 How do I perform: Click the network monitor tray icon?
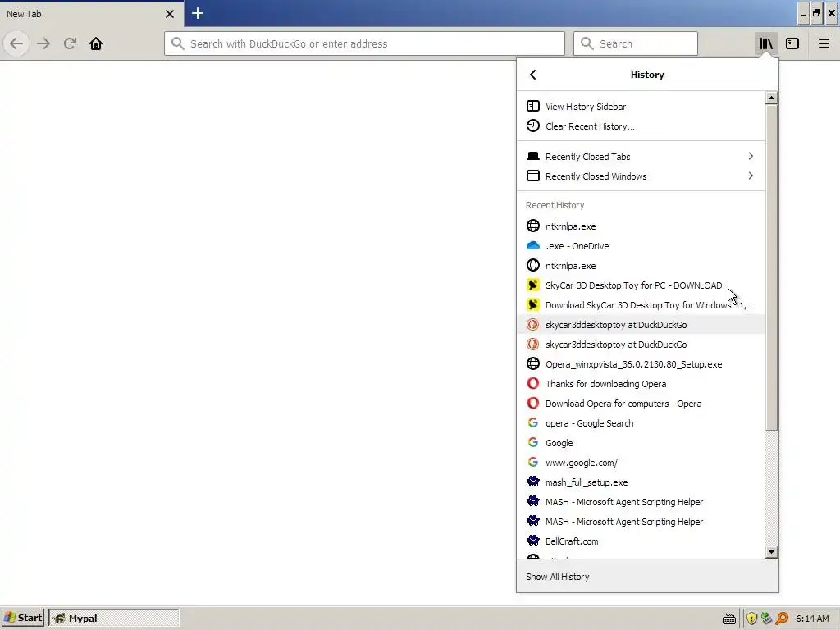pyautogui.click(x=767, y=619)
